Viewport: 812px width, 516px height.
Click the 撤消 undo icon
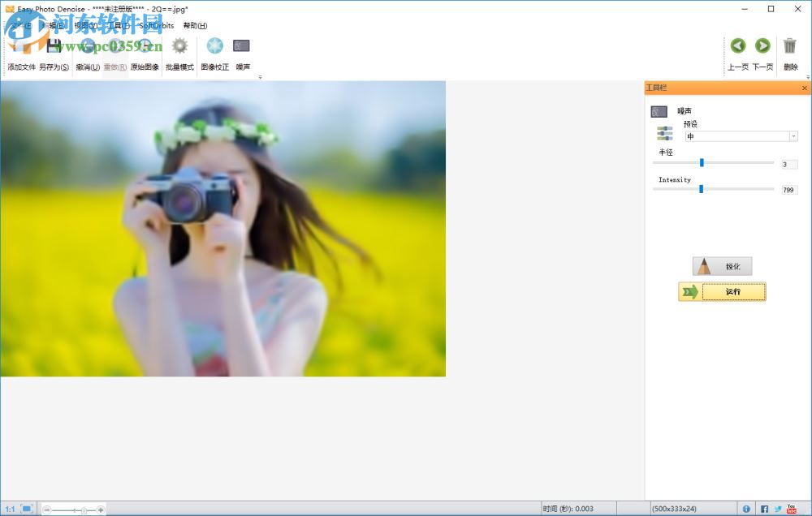tap(87, 46)
